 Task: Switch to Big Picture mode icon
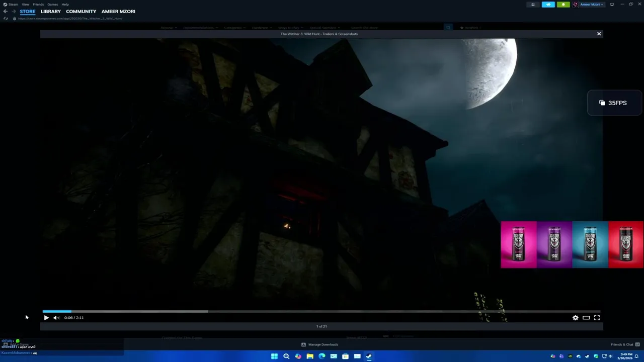pyautogui.click(x=612, y=5)
